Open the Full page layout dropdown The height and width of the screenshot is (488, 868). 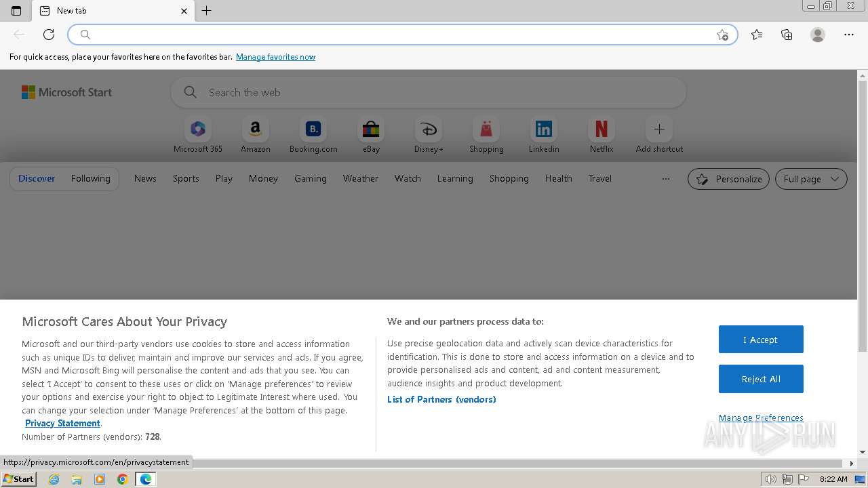click(811, 179)
